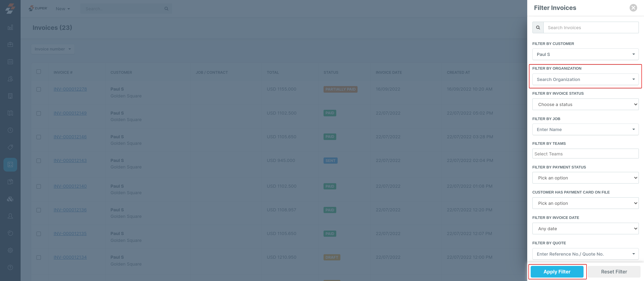Expand the Filter by Customer dropdown
This screenshot has height=281, width=644.
click(585, 54)
